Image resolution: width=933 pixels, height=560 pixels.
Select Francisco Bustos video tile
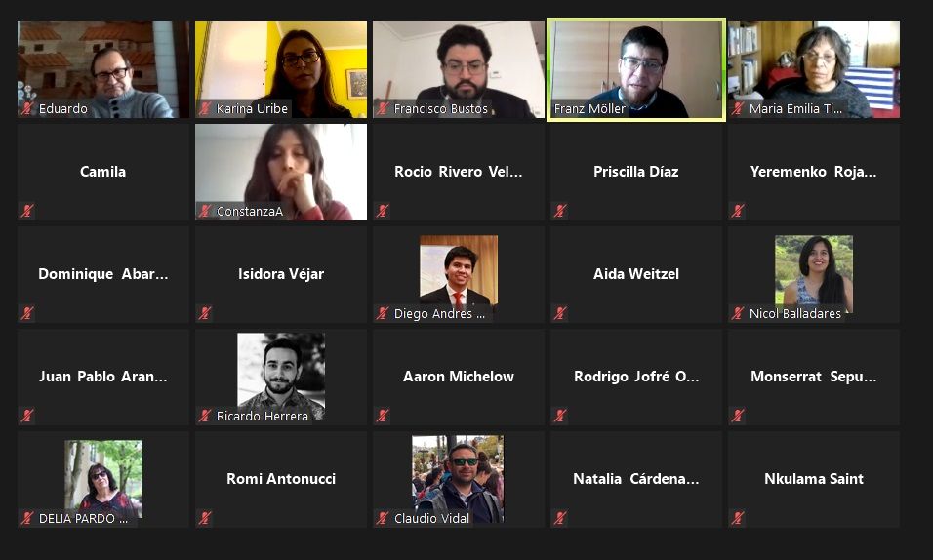458,69
